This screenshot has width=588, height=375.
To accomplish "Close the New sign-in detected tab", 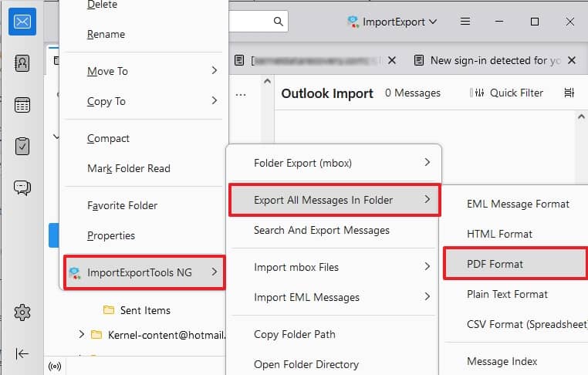I will click(x=572, y=60).
